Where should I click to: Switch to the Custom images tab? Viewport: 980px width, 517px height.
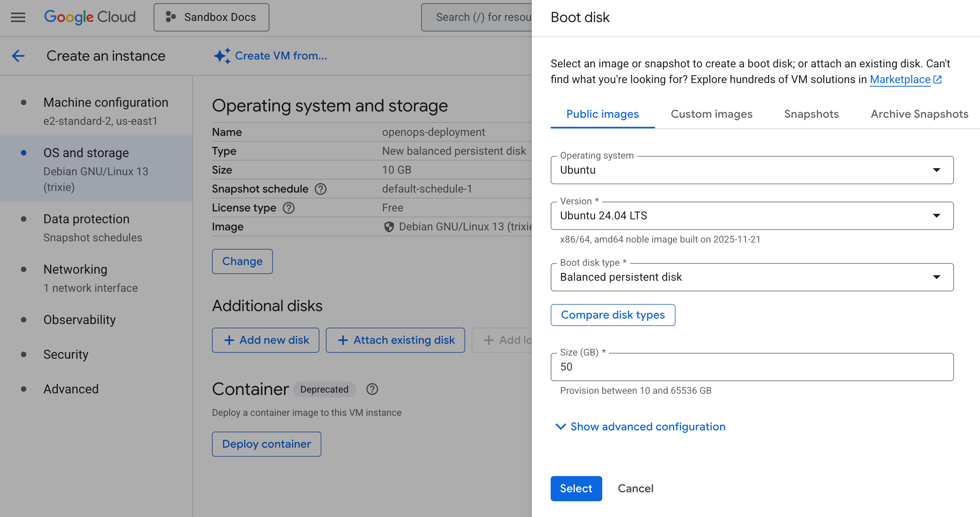(711, 114)
